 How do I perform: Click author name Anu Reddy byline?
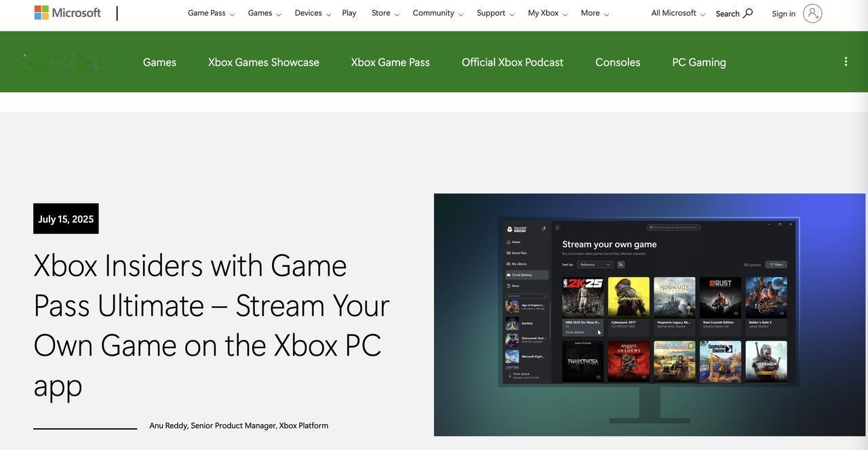pos(239,426)
